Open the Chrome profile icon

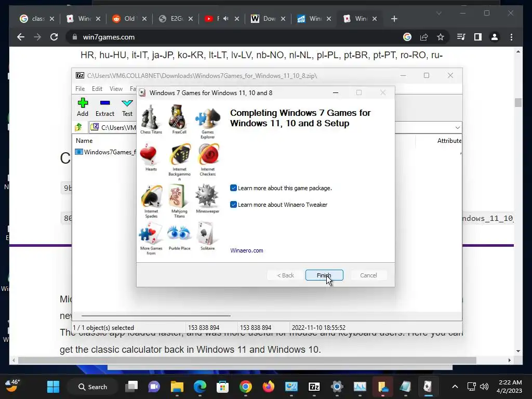495,37
